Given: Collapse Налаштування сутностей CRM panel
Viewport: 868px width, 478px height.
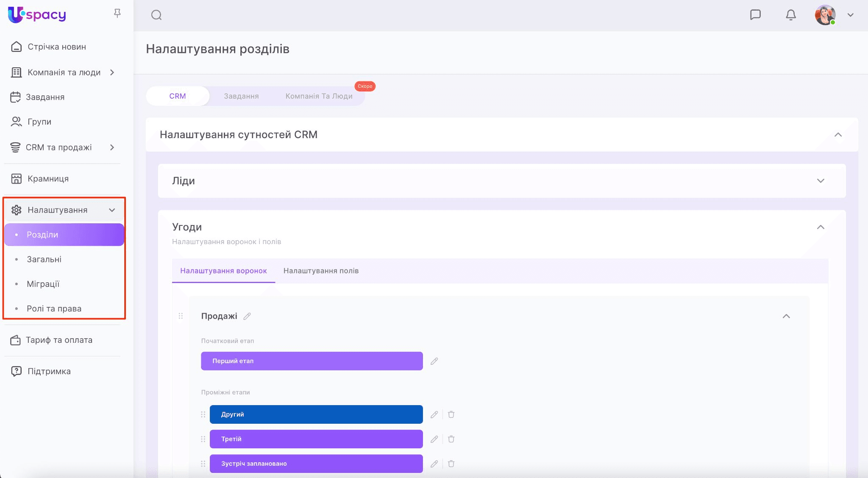Looking at the screenshot, I should pyautogui.click(x=838, y=135).
